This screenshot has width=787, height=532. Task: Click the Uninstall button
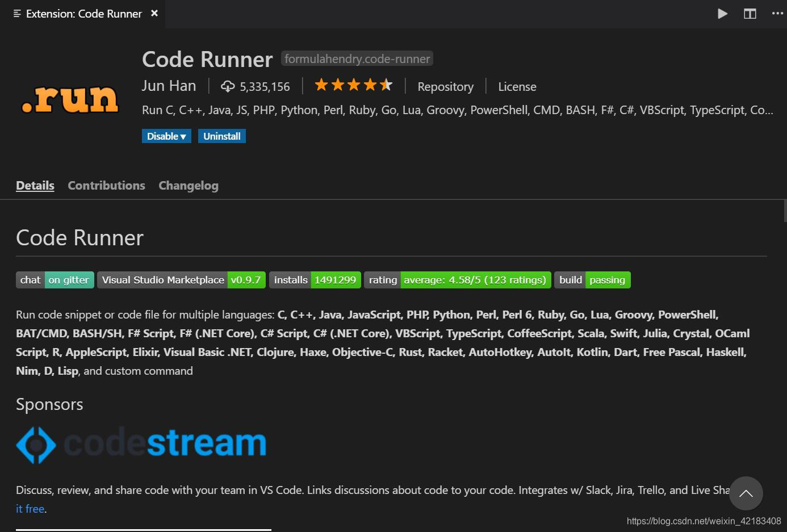coord(222,136)
